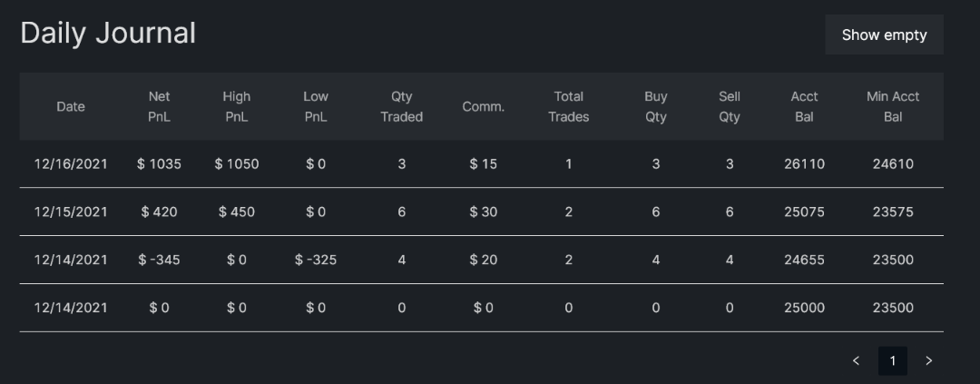
Task: Click the Daily Journal heading
Action: point(108,34)
